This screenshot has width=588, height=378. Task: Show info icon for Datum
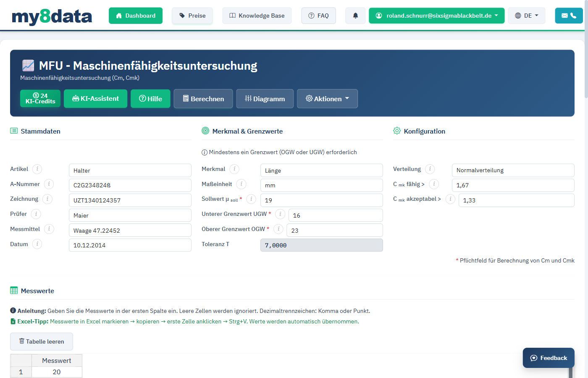(x=37, y=244)
